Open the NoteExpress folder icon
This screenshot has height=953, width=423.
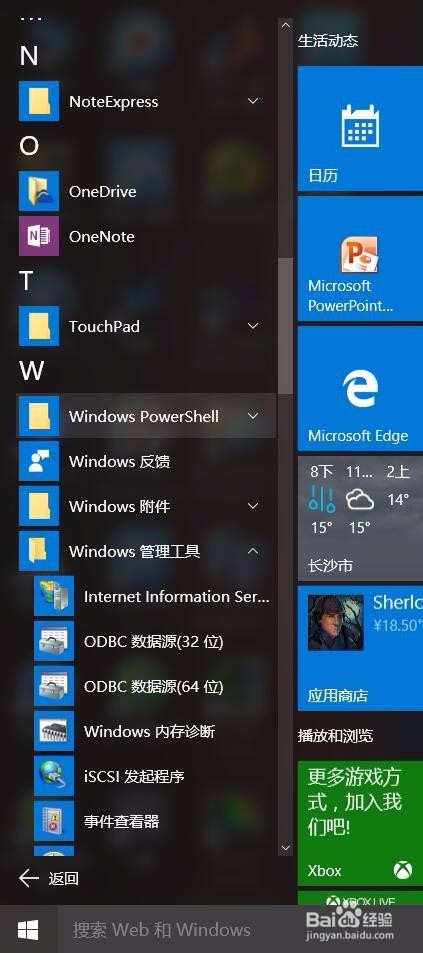(39, 101)
